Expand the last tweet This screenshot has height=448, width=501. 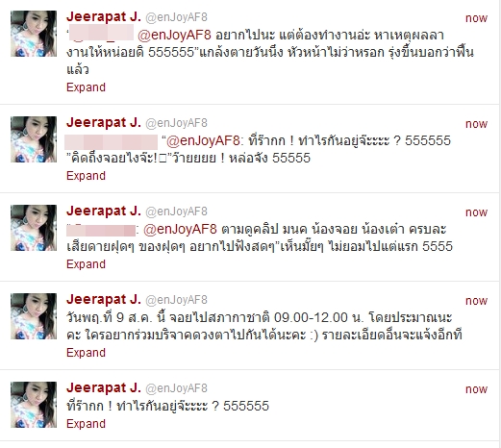[86, 424]
